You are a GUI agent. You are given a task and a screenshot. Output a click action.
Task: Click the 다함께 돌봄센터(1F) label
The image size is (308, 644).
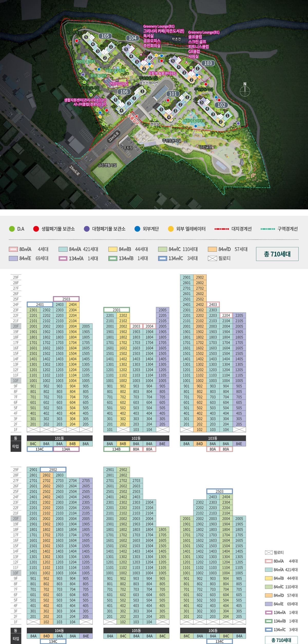[x=162, y=73]
